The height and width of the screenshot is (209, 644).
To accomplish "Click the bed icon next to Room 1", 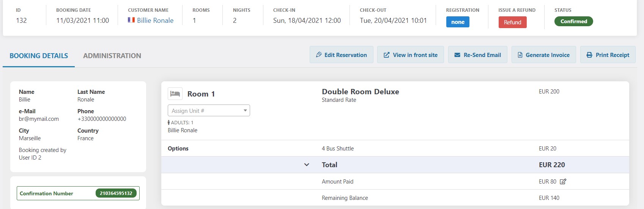I will pos(175,94).
